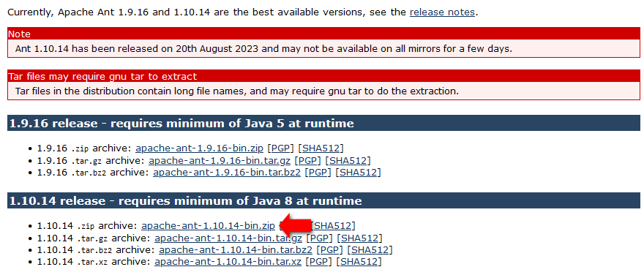This screenshot has height=275, width=644.
Task: Open PGP link for 1.10.14 tar.xz archive
Action: [x=319, y=261]
